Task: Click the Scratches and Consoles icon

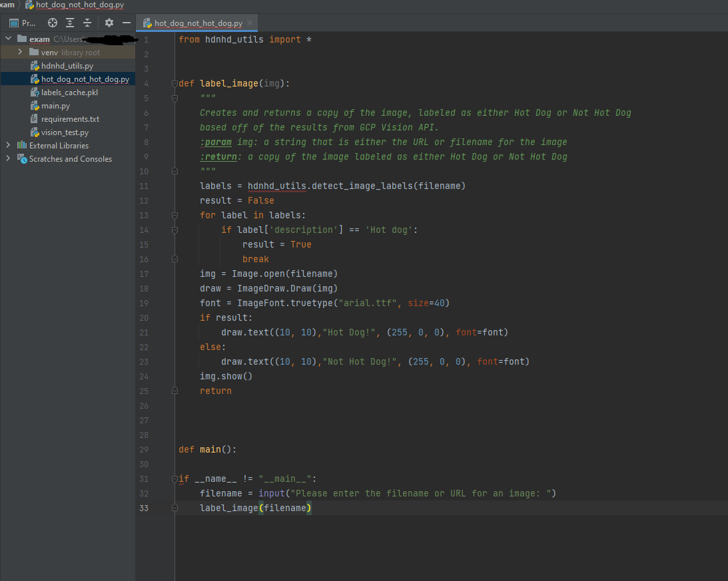Action: point(21,159)
